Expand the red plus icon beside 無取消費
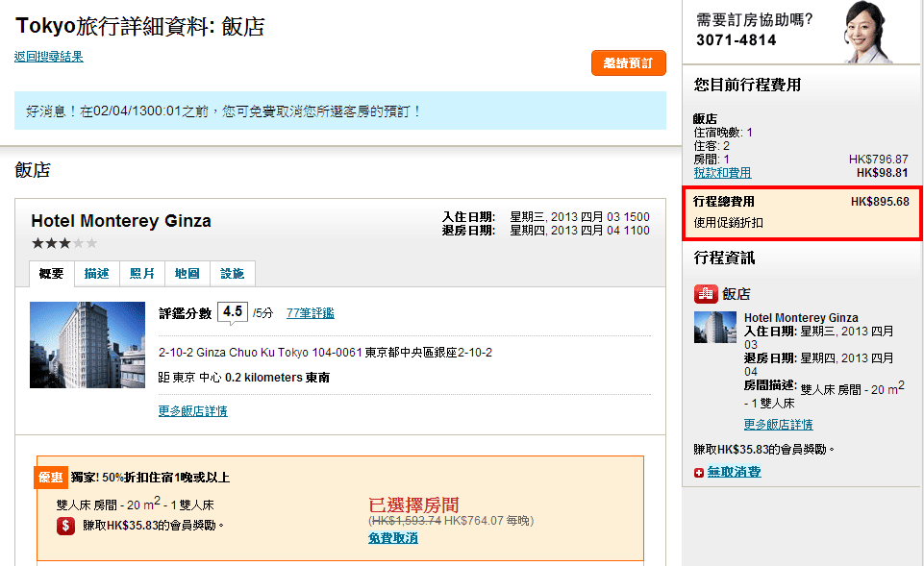Screen dimensions: 924x566 coord(698,473)
